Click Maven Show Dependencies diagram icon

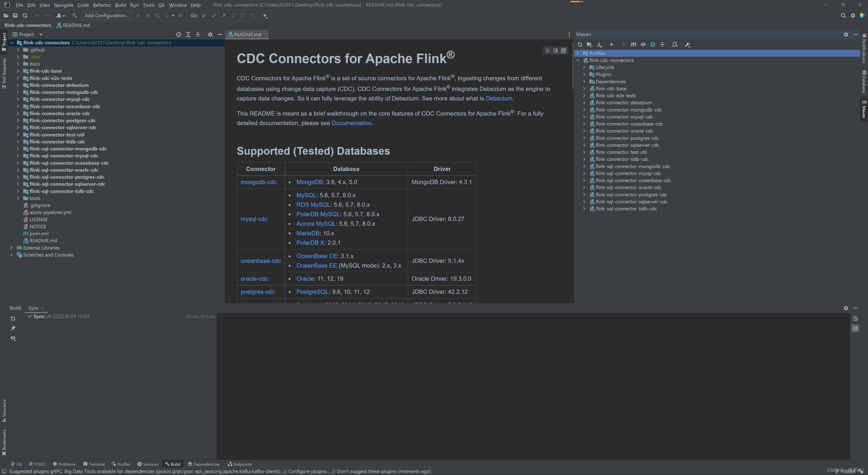pos(675,45)
